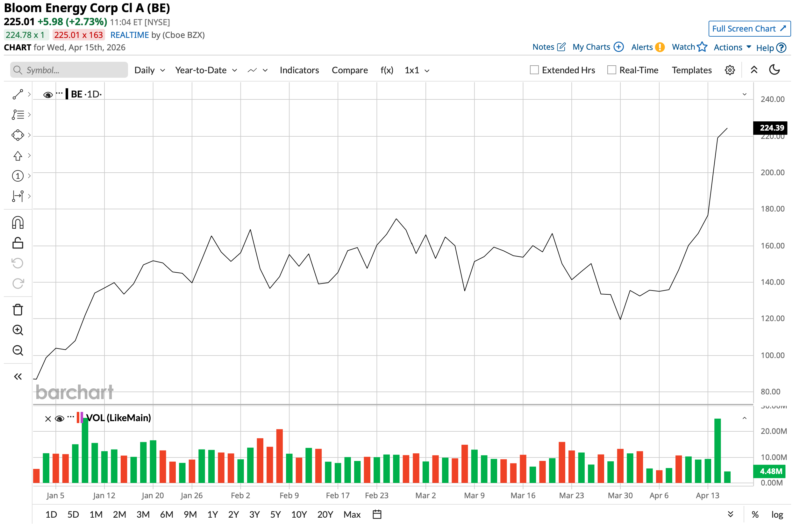Enable the Extended Hrs checkbox

pos(534,70)
